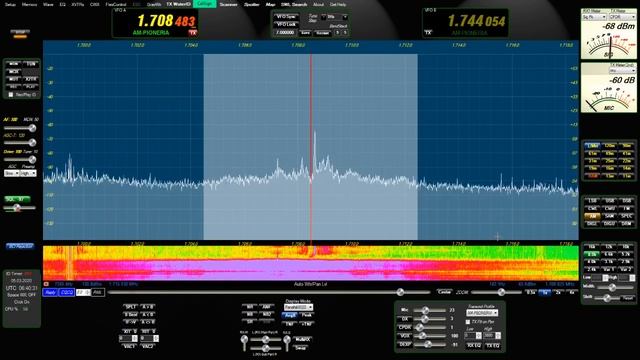Click the VFO Lock button
This screenshot has width=640, height=360.
coord(286,24)
